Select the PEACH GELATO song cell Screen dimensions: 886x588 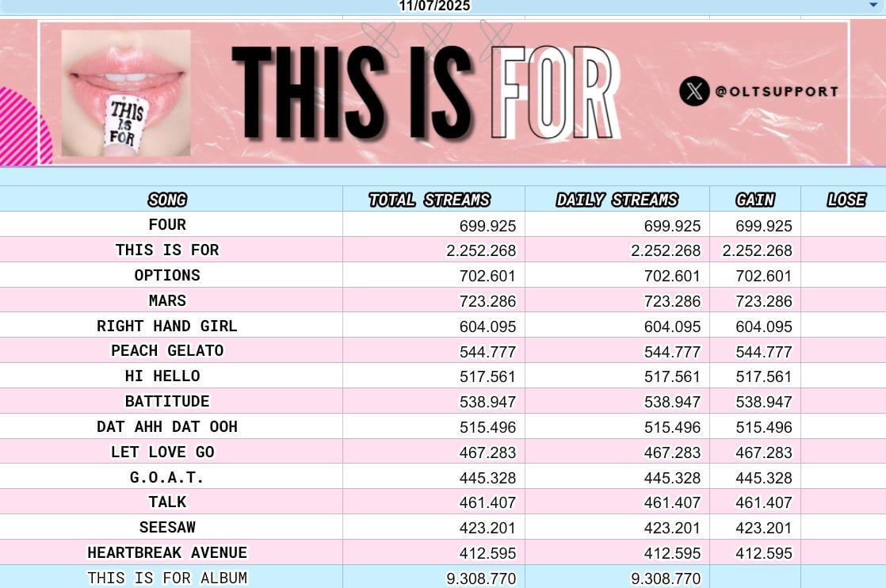(x=167, y=351)
